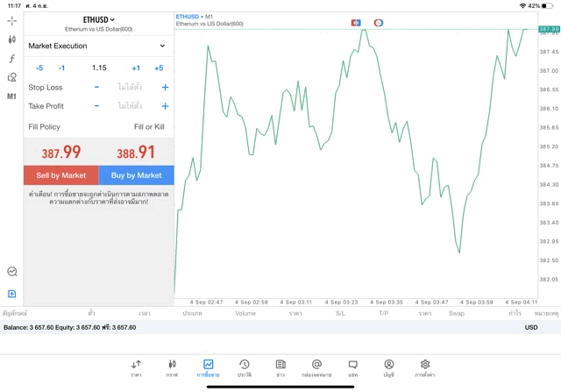The height and width of the screenshot is (392, 561).
Task: Open the indicators function icon
Action: click(x=11, y=59)
